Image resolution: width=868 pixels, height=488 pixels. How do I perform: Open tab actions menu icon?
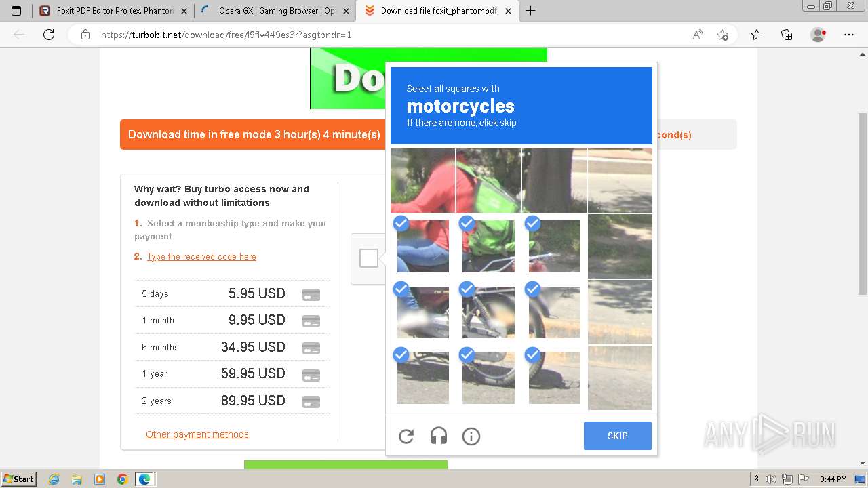coord(16,11)
